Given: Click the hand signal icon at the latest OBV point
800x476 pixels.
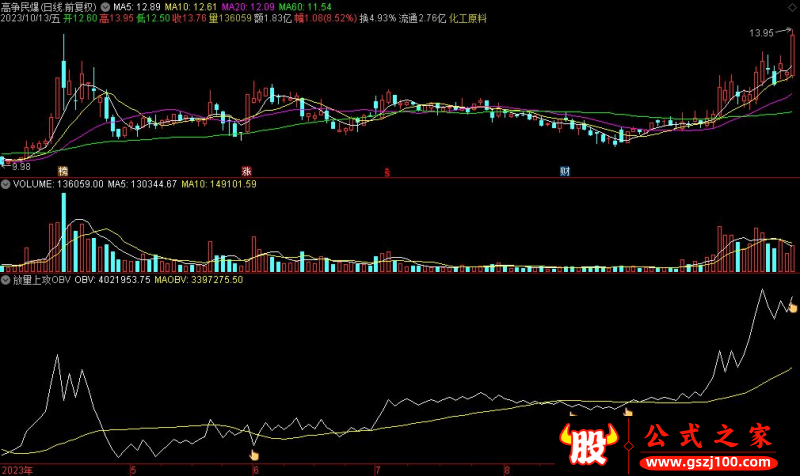Looking at the screenshot, I should [x=792, y=307].
